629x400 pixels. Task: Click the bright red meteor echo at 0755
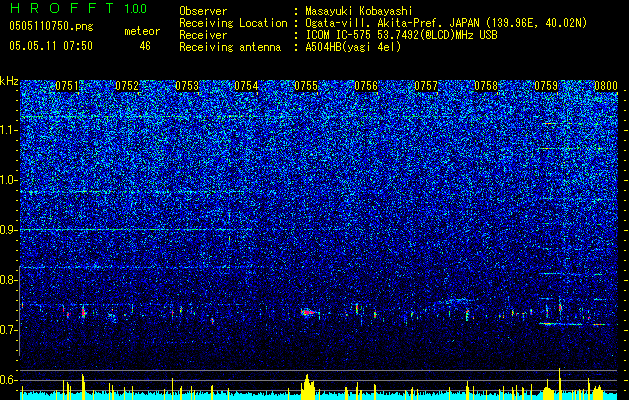308,312
